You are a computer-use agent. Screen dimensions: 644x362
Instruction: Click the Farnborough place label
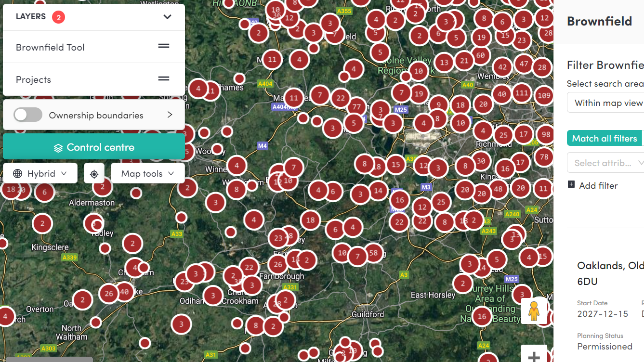(282, 276)
